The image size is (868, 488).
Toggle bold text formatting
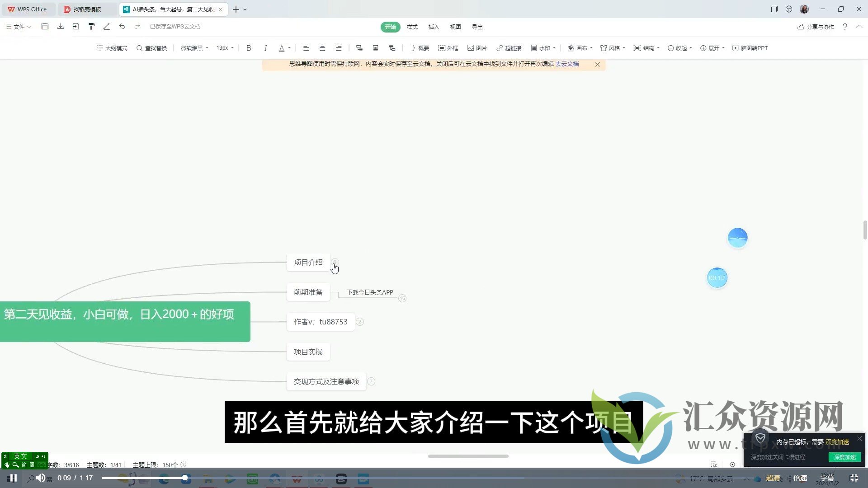249,48
